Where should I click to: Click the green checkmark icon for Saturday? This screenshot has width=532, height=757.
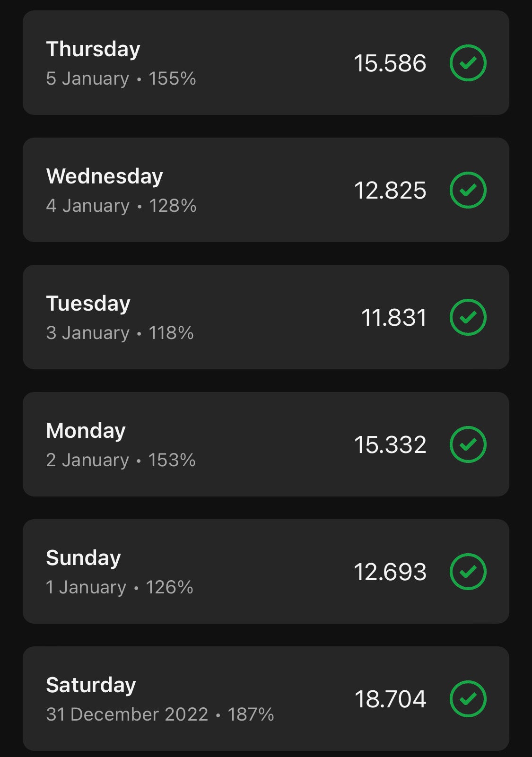(x=468, y=699)
